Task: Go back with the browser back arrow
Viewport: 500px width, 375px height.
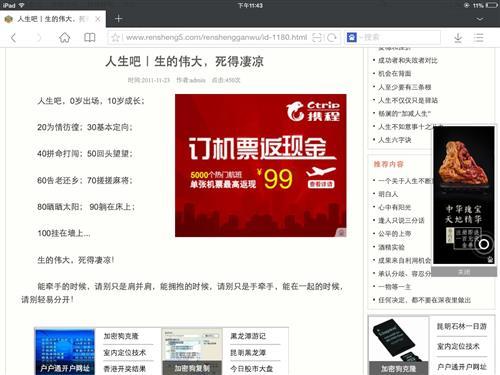Action: point(13,38)
